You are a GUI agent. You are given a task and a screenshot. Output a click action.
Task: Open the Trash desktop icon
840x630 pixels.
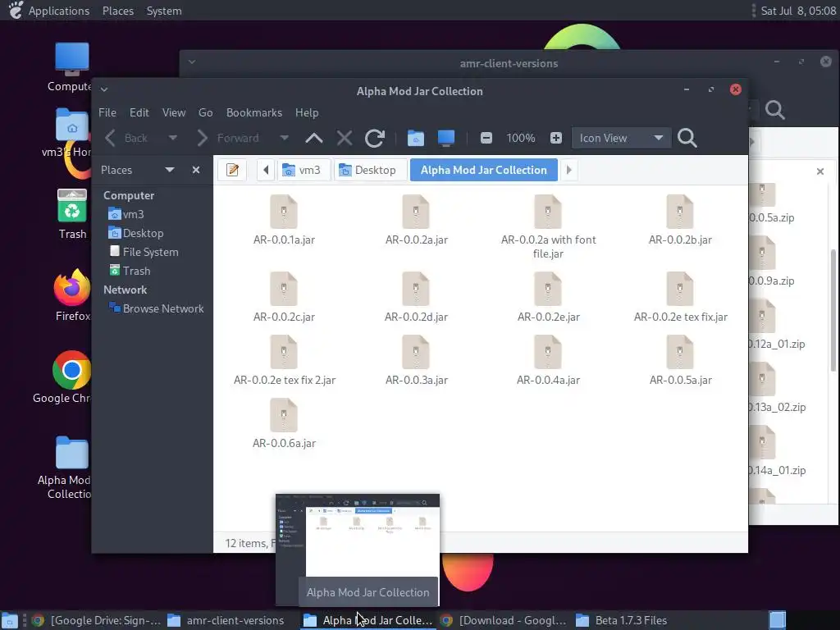[72, 214]
